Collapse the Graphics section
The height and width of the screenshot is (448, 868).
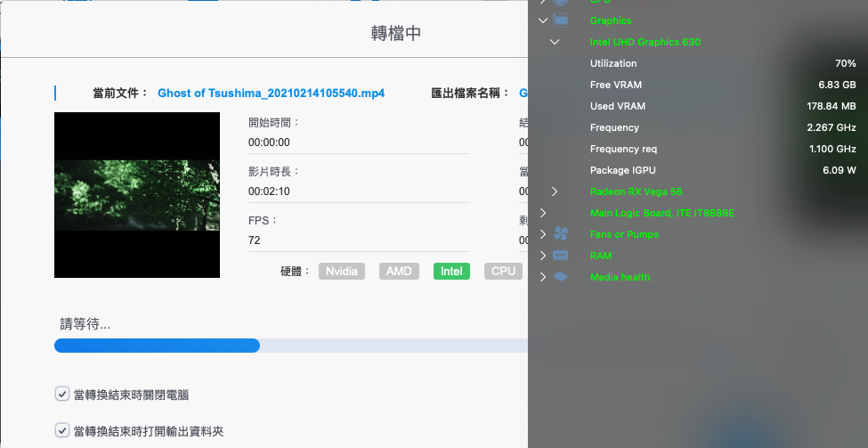point(543,20)
